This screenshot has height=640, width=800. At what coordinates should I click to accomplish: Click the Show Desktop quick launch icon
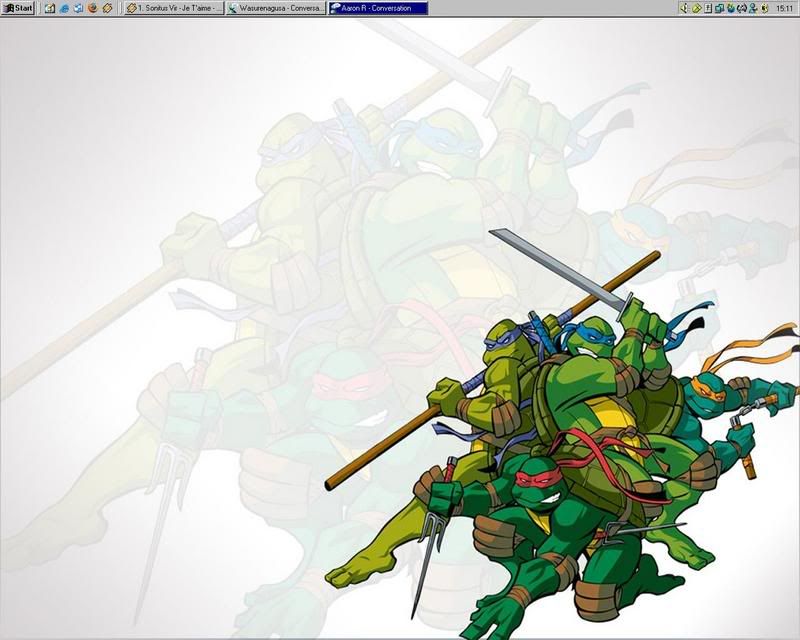tap(49, 8)
